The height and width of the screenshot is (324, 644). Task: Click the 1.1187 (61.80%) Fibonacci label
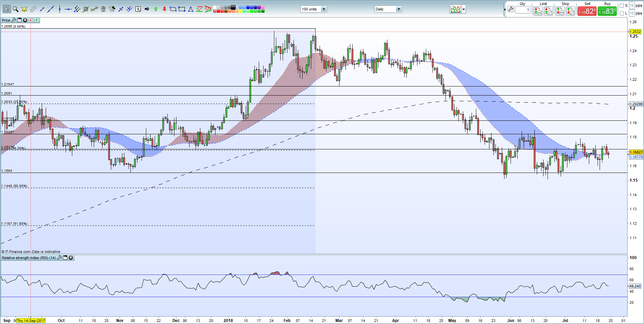click(x=14, y=224)
